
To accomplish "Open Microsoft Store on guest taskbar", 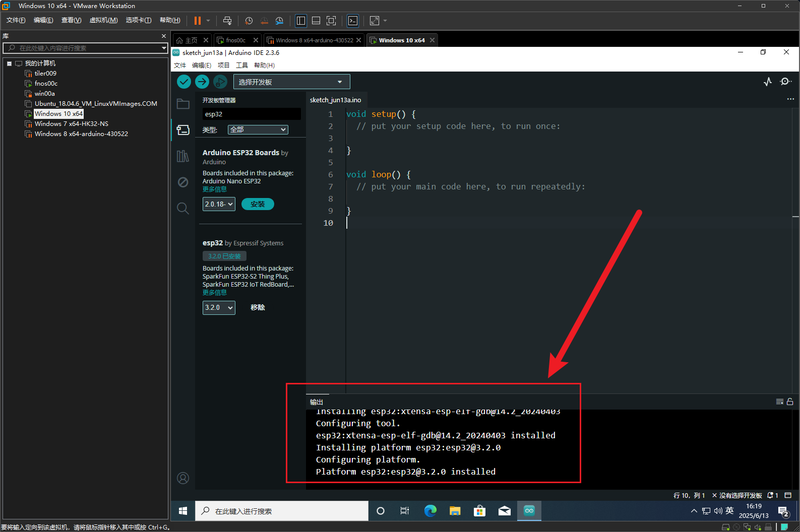I will [x=480, y=511].
